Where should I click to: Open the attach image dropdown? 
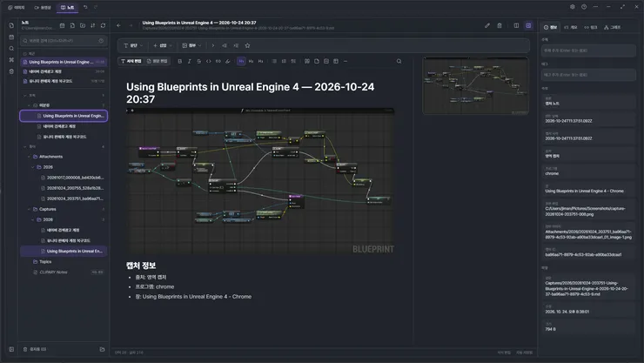191,45
